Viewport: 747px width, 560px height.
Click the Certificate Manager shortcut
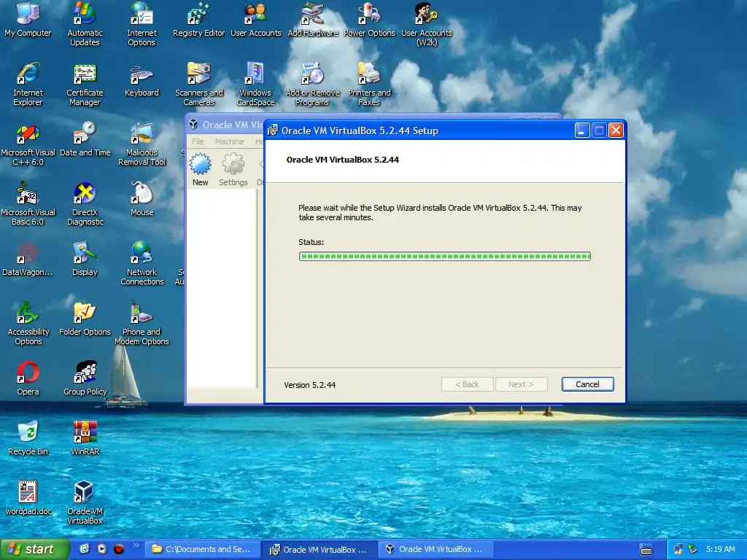pos(85,84)
